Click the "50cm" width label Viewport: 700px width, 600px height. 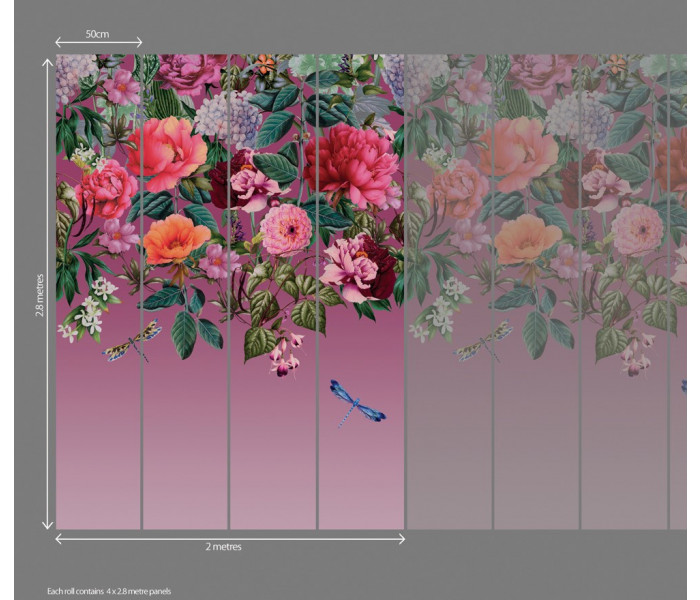[97, 33]
